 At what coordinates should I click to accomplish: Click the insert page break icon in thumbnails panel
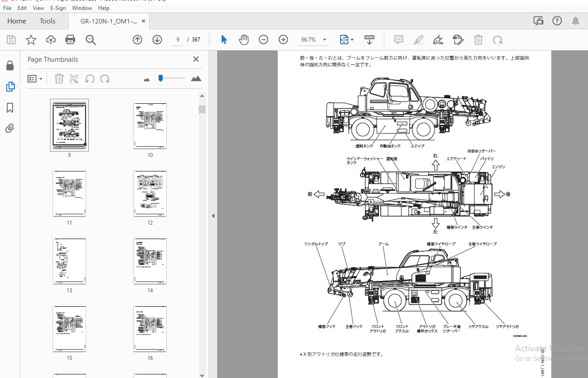click(x=74, y=78)
